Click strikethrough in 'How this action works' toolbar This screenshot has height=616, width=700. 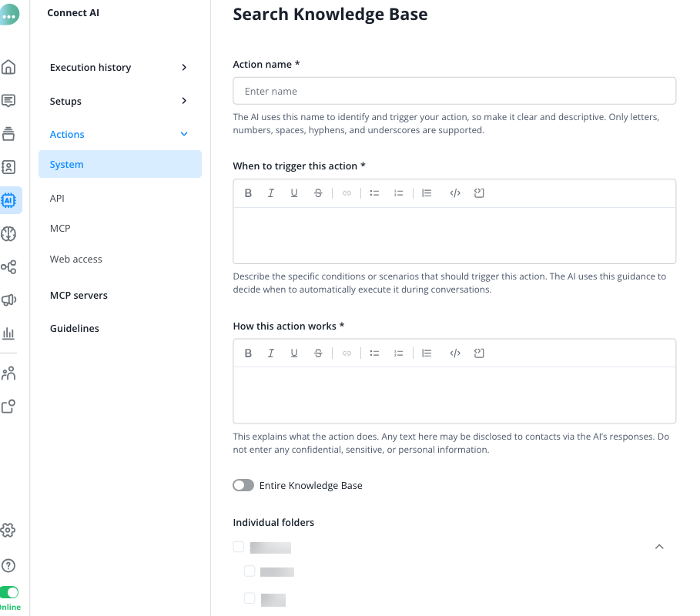coord(318,353)
